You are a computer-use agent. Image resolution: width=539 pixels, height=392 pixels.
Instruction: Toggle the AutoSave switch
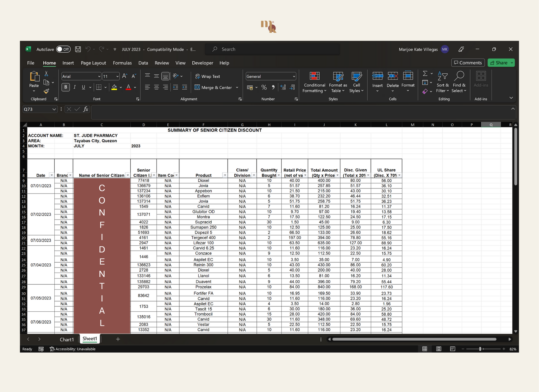(x=63, y=49)
